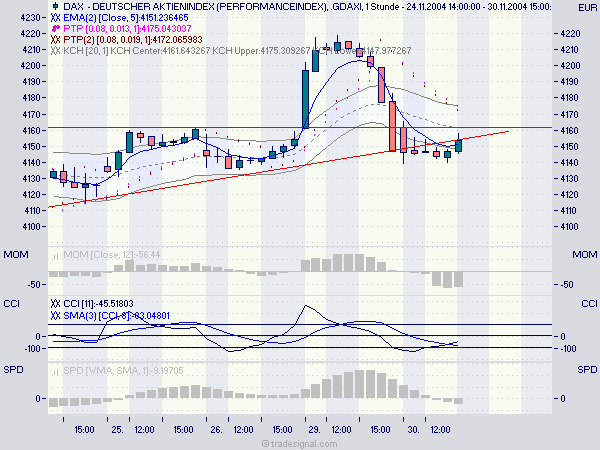600x450 pixels.
Task: Click 4230 on the left price axis
Action: pyautogui.click(x=30, y=18)
